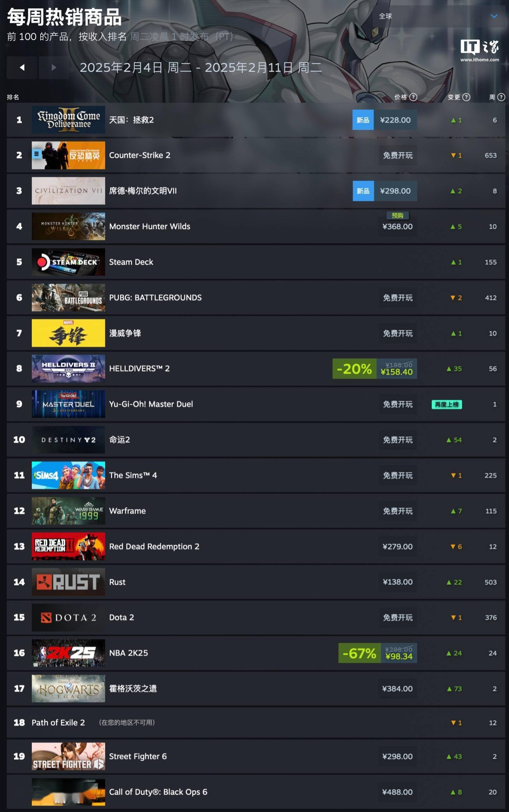Go to the previous week with left arrow

pyautogui.click(x=22, y=67)
